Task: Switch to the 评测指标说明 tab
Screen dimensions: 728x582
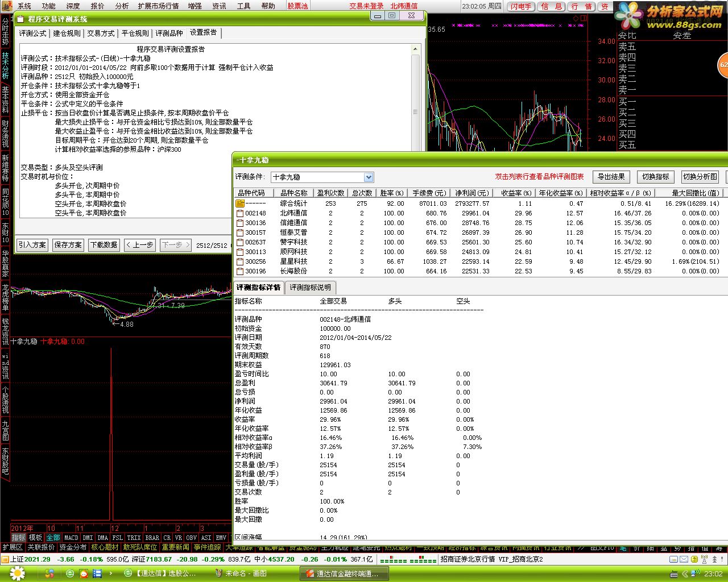Action: [x=310, y=287]
